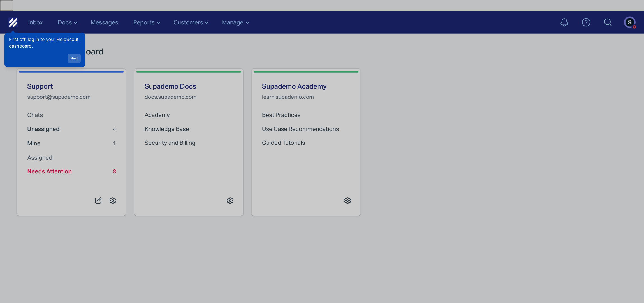Open the help question mark icon

point(586,22)
